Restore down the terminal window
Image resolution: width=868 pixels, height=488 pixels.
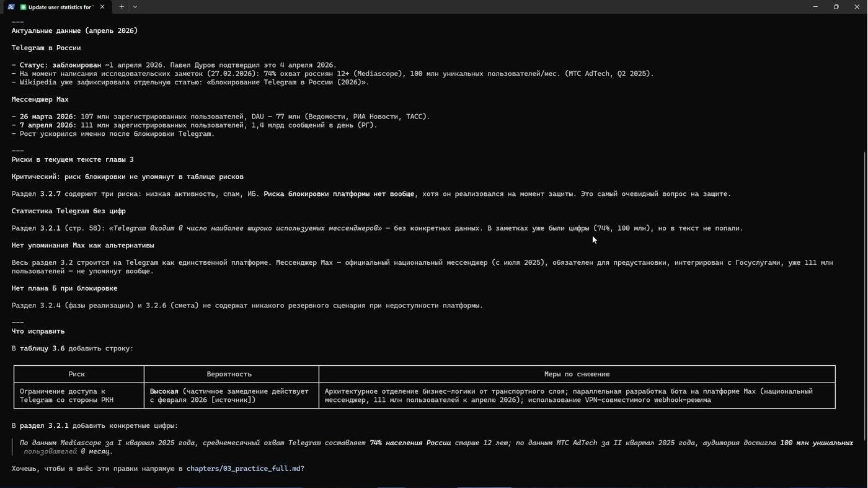836,7
